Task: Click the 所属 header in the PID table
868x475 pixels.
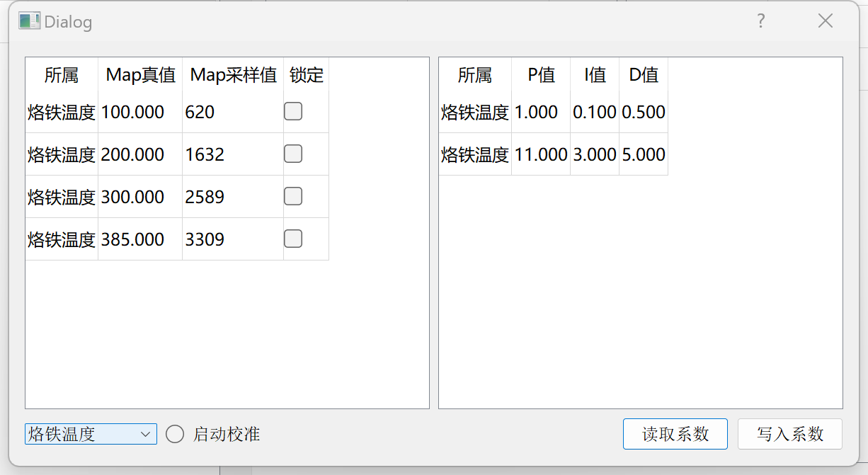Action: point(475,74)
